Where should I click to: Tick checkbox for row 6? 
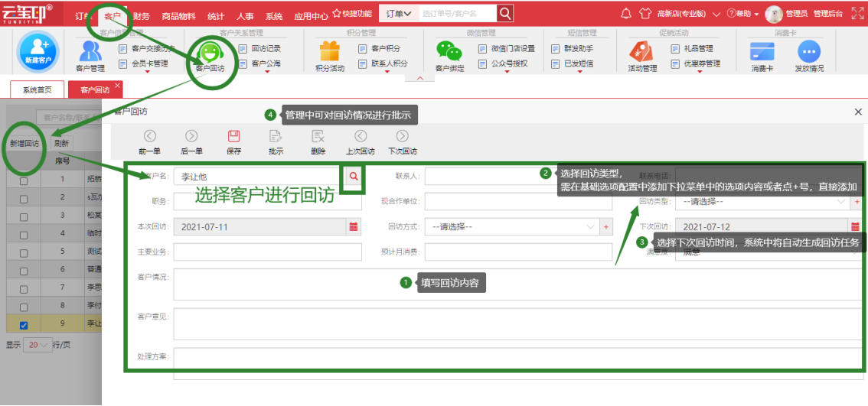coord(24,271)
